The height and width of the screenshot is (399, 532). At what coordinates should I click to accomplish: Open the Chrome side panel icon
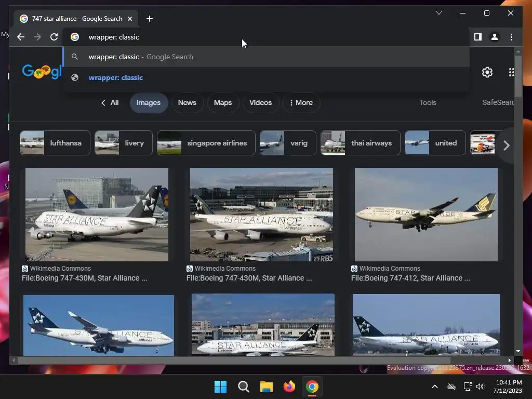478,37
